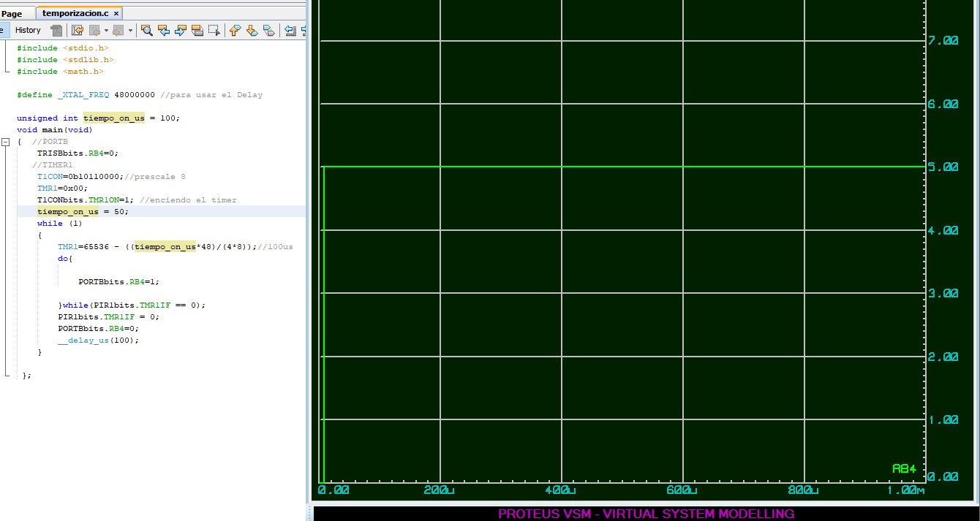
Task: Go back with the grayed back-arrow icon
Action: pos(94,30)
